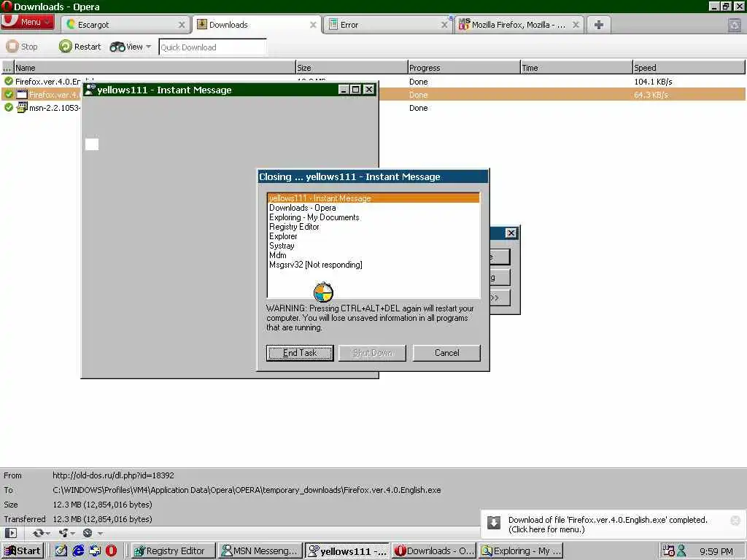Screen dimensions: 747x560
Task: Open the View dropdown in downloads toolbar
Action: click(130, 47)
